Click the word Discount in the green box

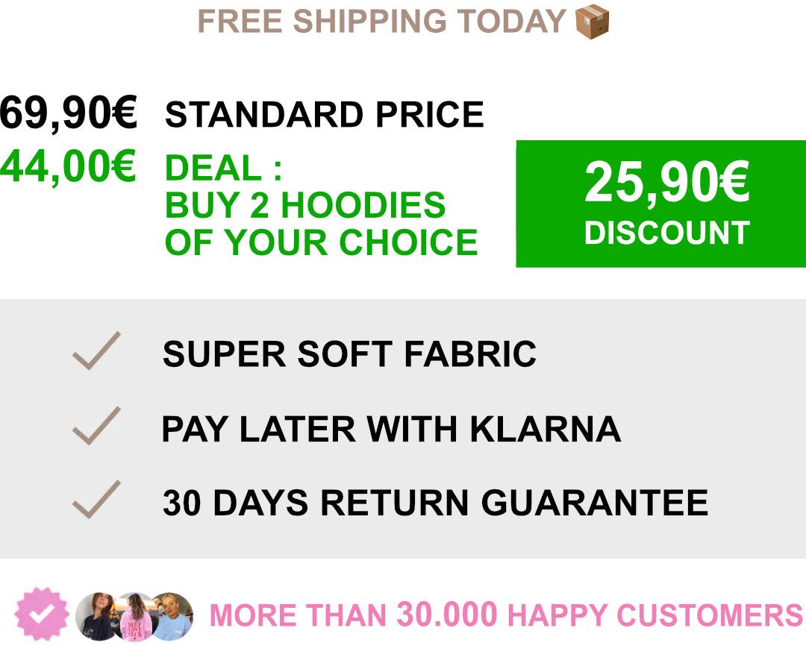click(666, 233)
